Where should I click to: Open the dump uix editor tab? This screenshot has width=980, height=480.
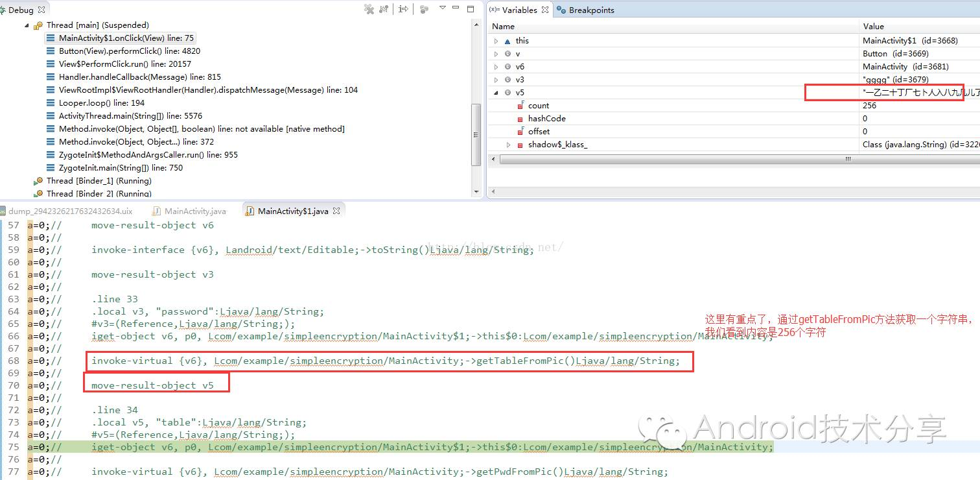coord(67,211)
